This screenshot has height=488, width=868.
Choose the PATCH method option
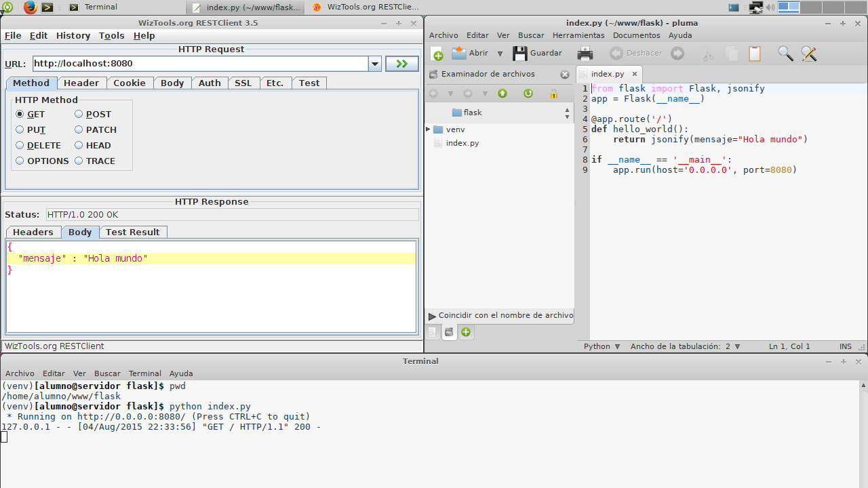pos(79,130)
